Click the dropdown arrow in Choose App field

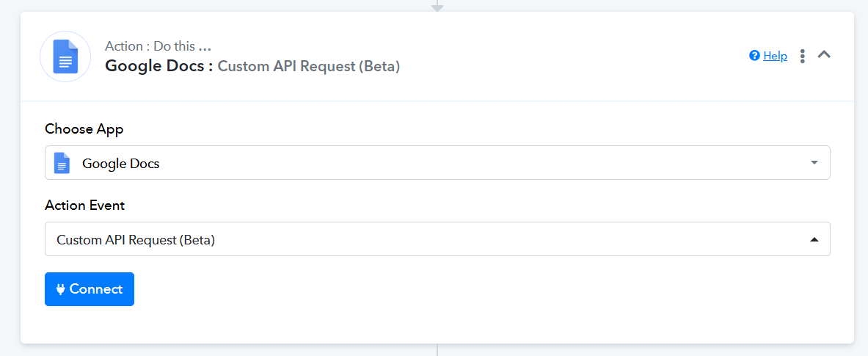coord(814,163)
